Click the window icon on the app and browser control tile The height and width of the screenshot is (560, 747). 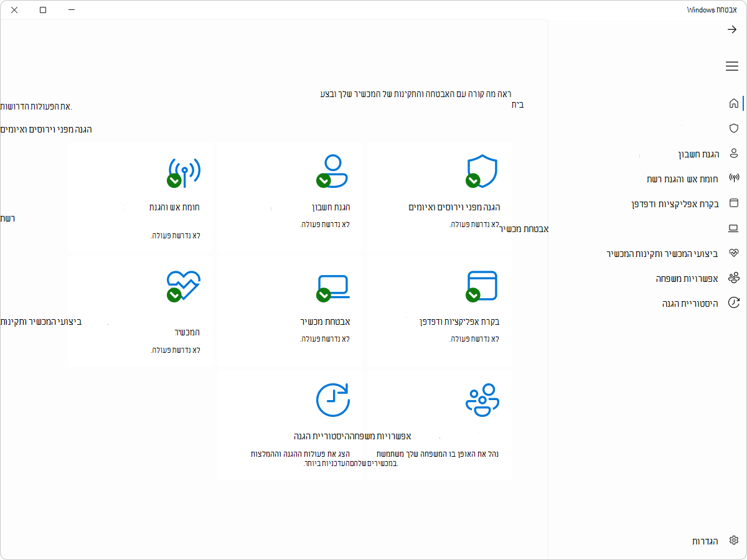click(x=481, y=286)
